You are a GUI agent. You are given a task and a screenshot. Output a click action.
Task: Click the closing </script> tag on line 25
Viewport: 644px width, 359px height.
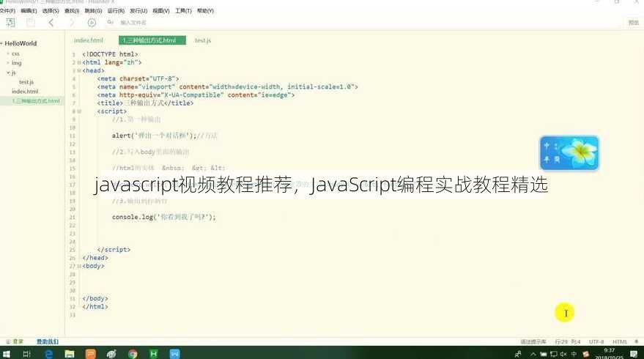point(114,249)
